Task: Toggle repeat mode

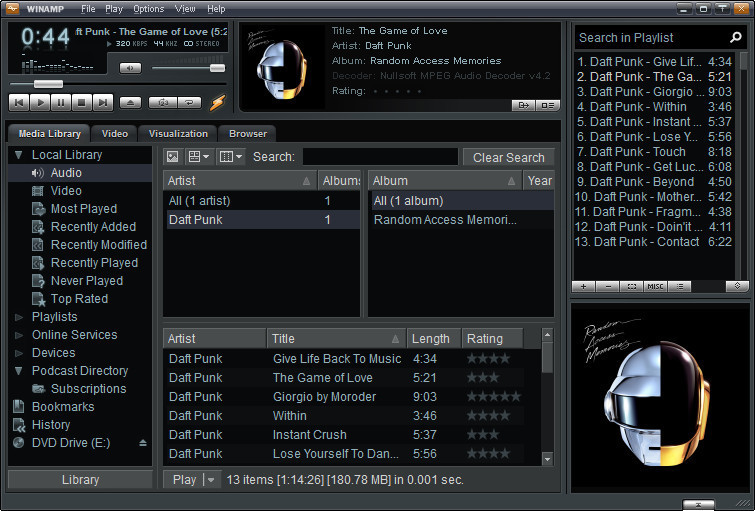Action: pyautogui.click(x=187, y=102)
